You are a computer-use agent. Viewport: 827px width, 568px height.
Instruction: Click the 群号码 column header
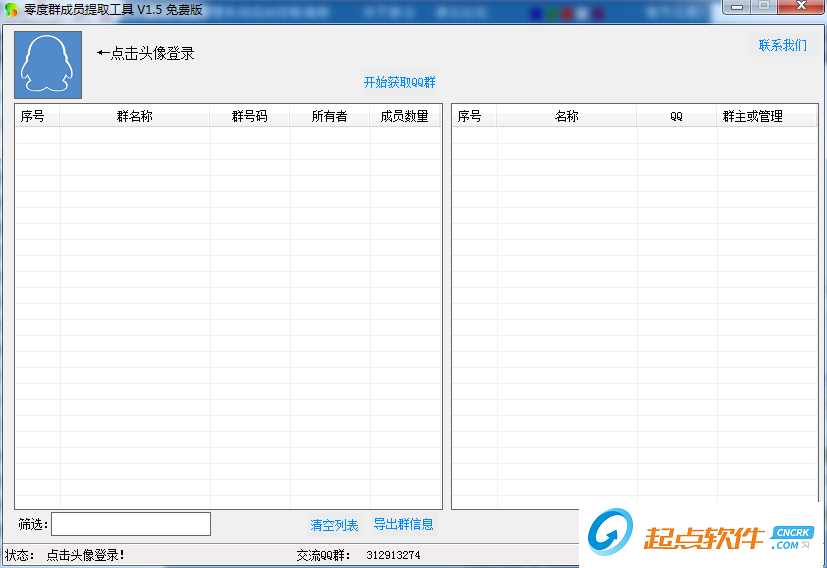click(x=249, y=116)
